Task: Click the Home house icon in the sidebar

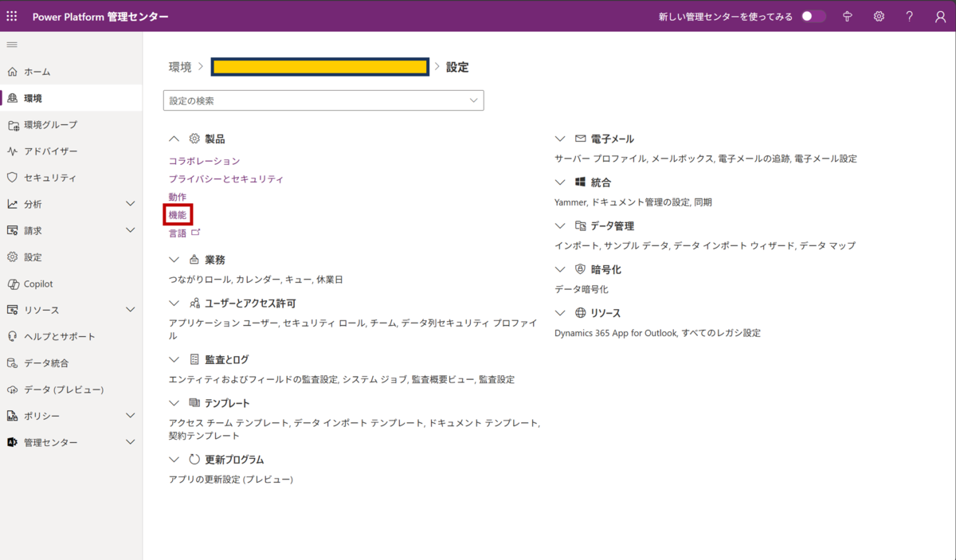Action: click(12, 72)
